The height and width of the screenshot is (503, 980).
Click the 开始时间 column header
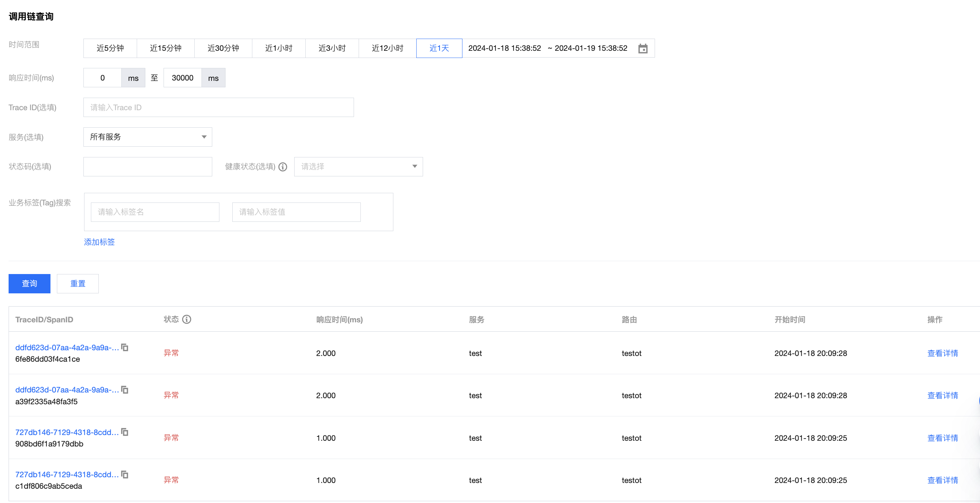point(790,319)
